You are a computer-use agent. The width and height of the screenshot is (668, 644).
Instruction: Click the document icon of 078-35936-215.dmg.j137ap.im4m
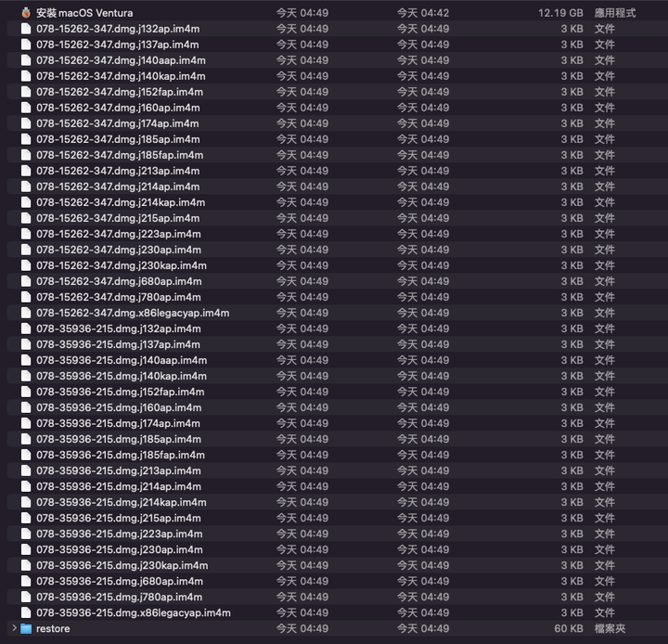(x=26, y=344)
